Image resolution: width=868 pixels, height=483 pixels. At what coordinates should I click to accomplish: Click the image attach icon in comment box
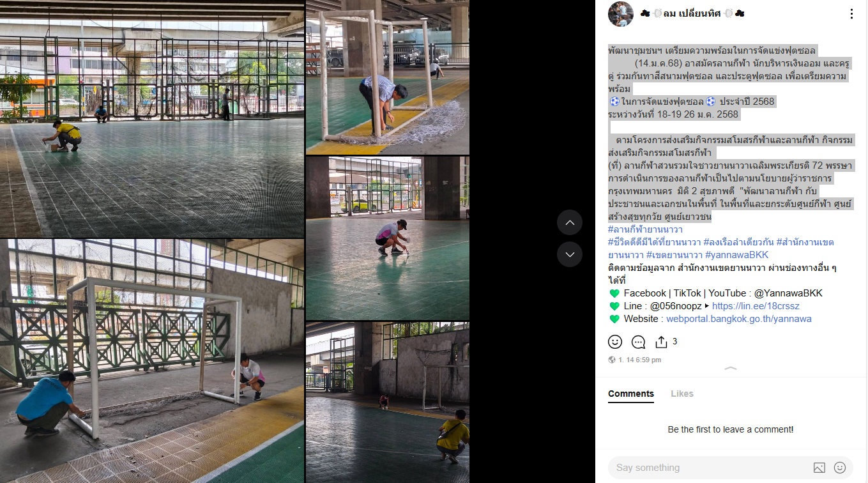tap(819, 468)
